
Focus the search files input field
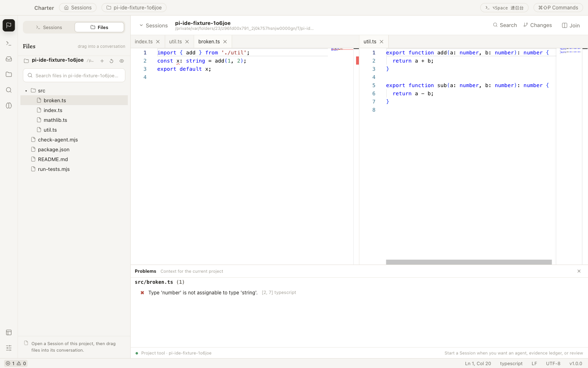click(74, 75)
